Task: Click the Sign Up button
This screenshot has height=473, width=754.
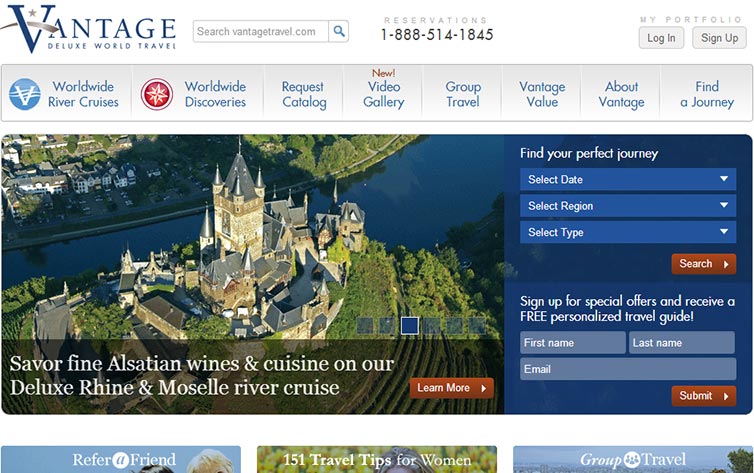Action: point(719,38)
